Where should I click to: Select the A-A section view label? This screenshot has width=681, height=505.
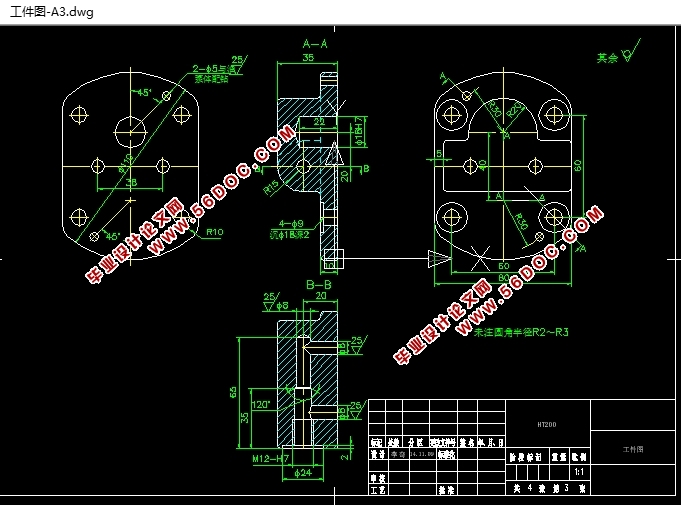click(x=316, y=43)
